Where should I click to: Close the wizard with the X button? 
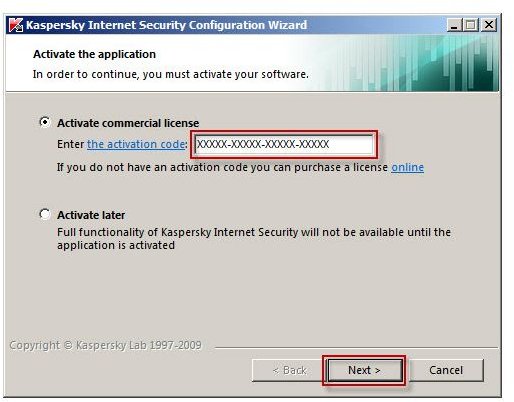tap(489, 25)
